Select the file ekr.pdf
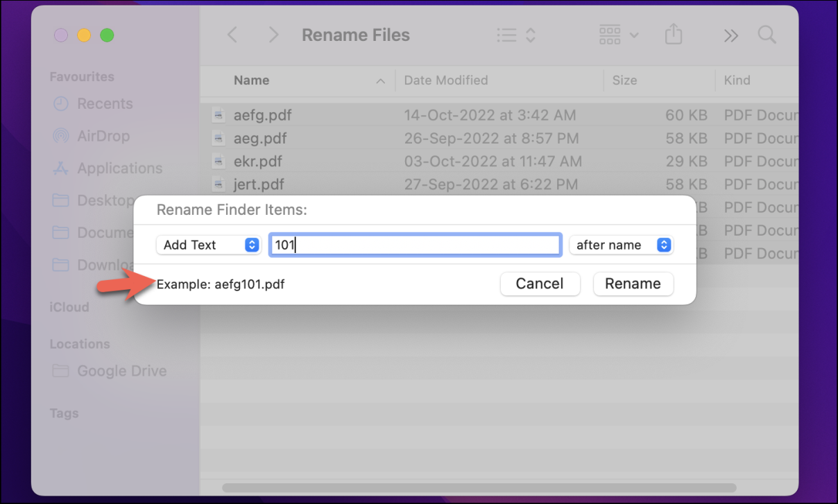Viewport: 838px width, 504px height. [258, 162]
